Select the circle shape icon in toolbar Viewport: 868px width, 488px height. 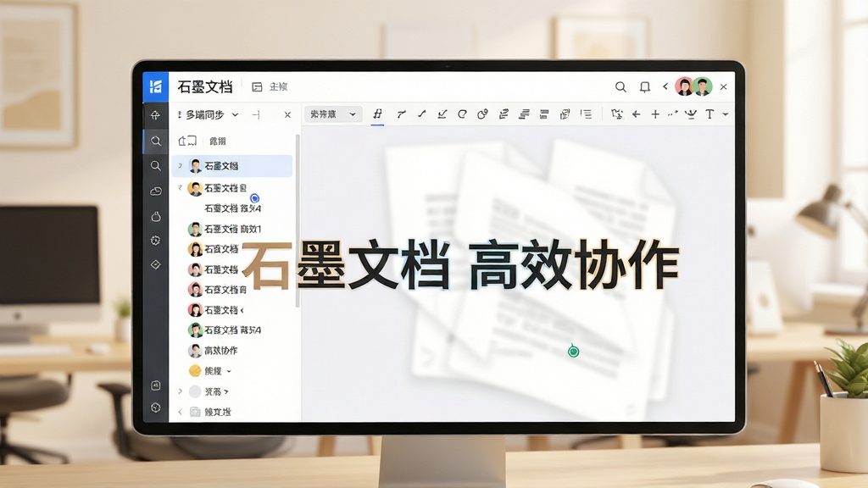coord(462,114)
